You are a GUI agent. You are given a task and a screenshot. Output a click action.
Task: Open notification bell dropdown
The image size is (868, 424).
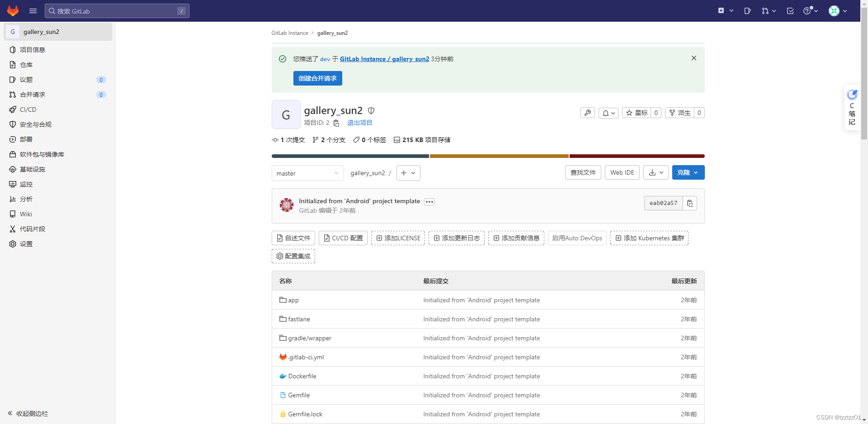click(x=609, y=113)
